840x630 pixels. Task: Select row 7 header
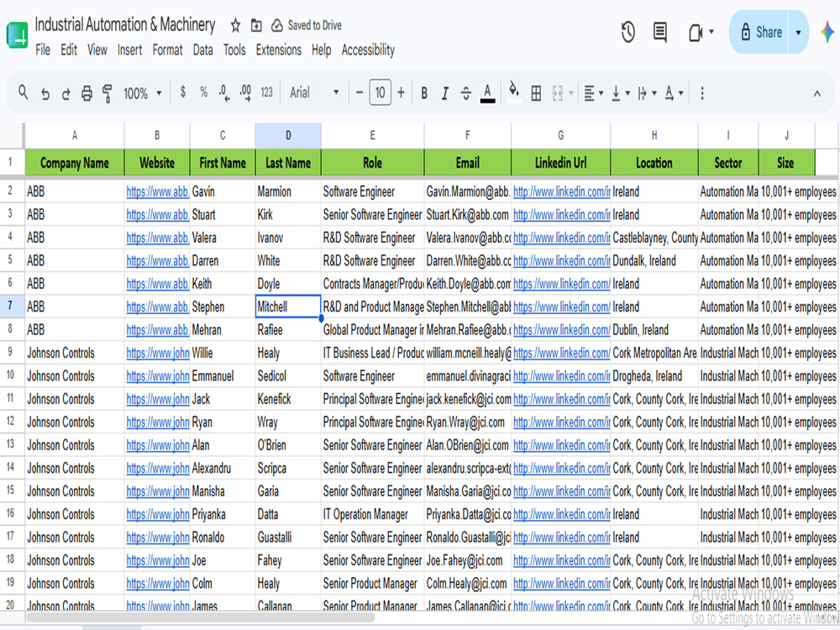[10, 307]
